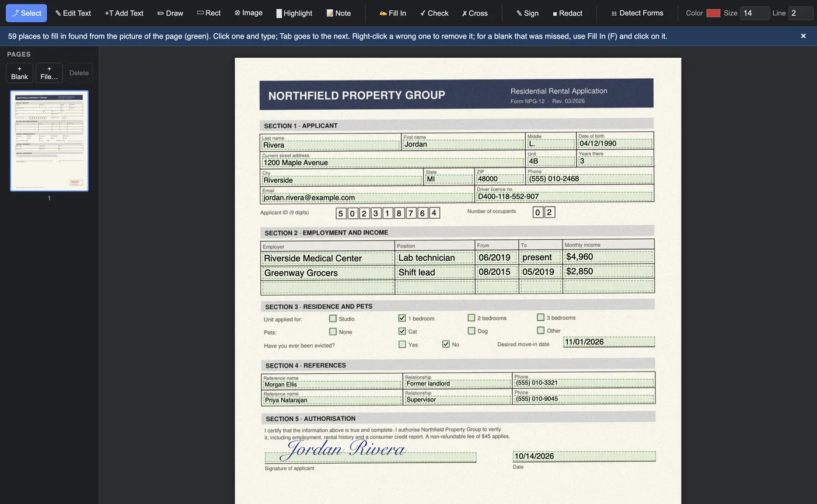
Task: Tick the 2 bedrooms checkbox
Action: click(x=472, y=318)
